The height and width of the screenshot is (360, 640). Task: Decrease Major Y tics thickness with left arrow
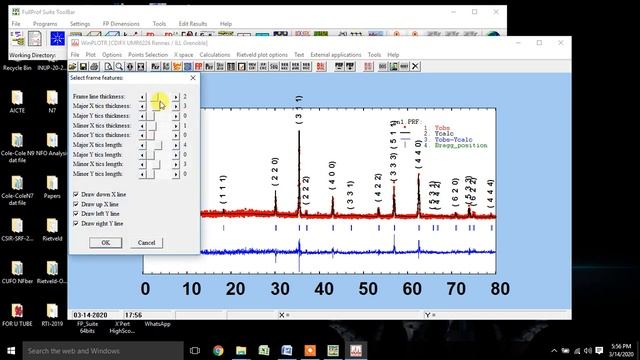pyautogui.click(x=142, y=116)
